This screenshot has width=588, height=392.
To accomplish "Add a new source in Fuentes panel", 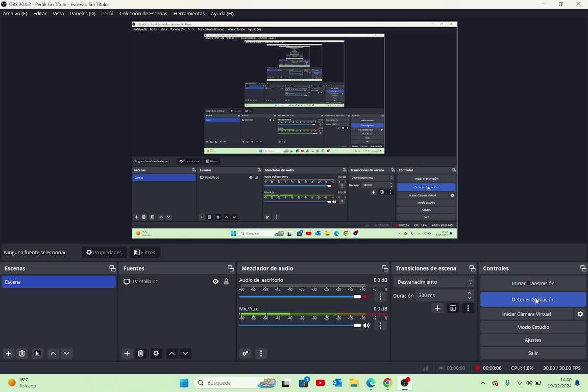I will 127,353.
